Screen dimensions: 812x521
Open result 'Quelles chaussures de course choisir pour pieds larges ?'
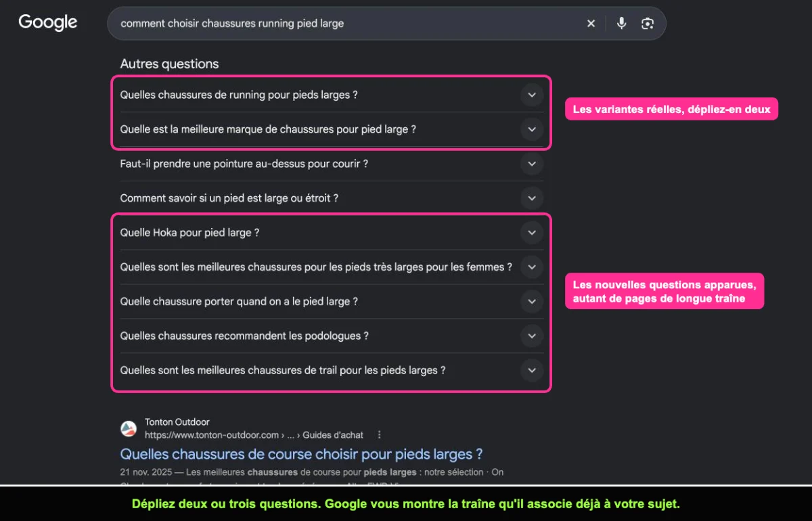pos(302,454)
